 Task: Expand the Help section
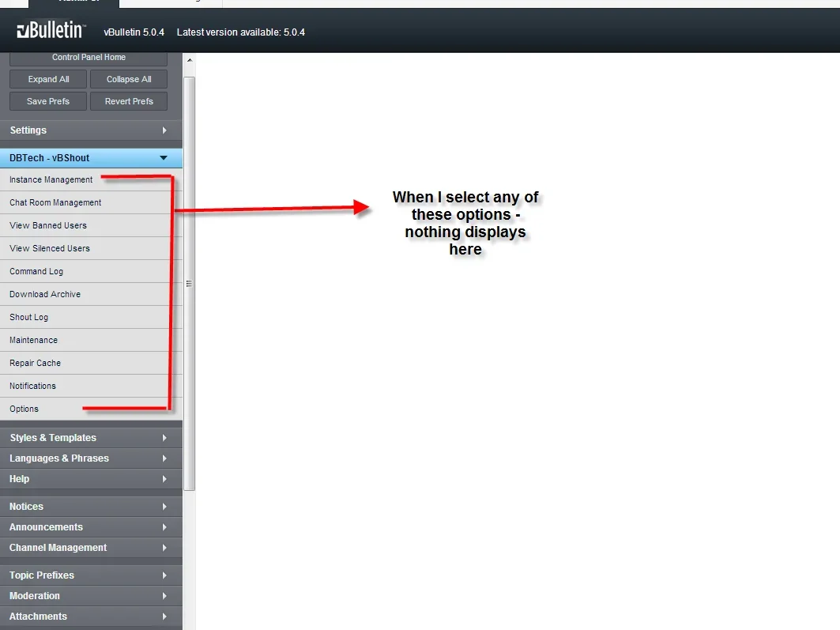click(x=91, y=479)
